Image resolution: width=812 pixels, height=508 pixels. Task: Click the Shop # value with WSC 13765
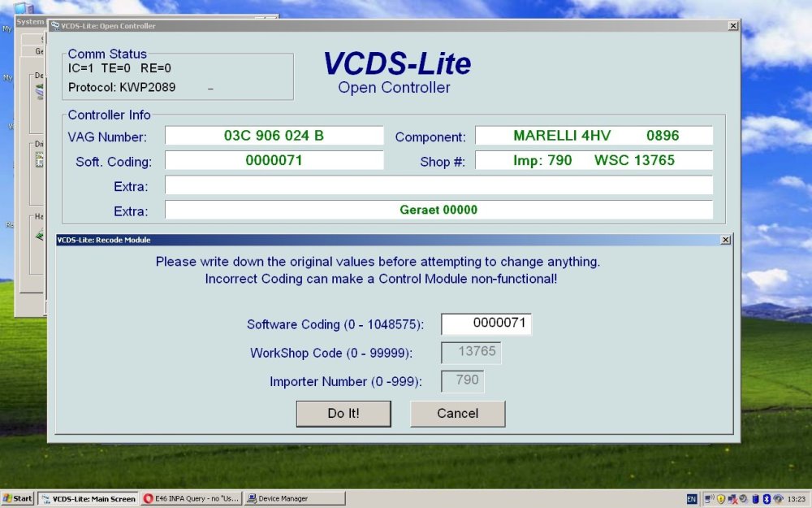[594, 160]
